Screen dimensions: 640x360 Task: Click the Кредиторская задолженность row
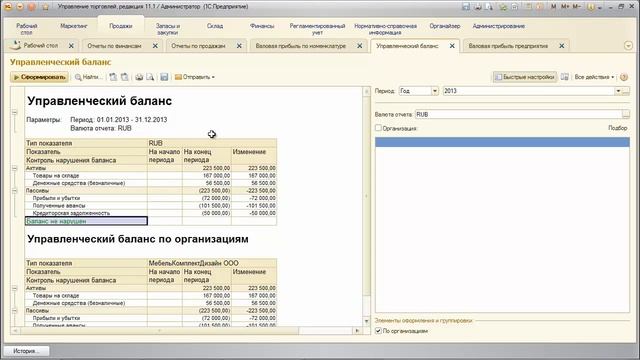(x=151, y=213)
